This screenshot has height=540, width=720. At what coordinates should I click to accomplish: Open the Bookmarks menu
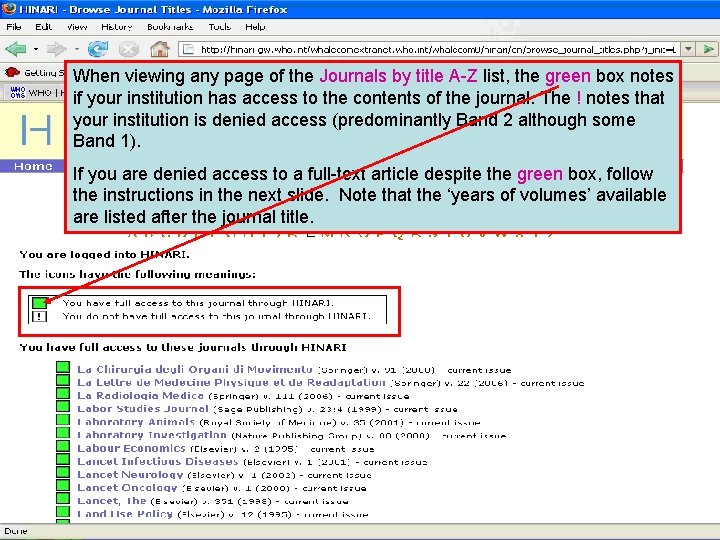pyautogui.click(x=170, y=27)
